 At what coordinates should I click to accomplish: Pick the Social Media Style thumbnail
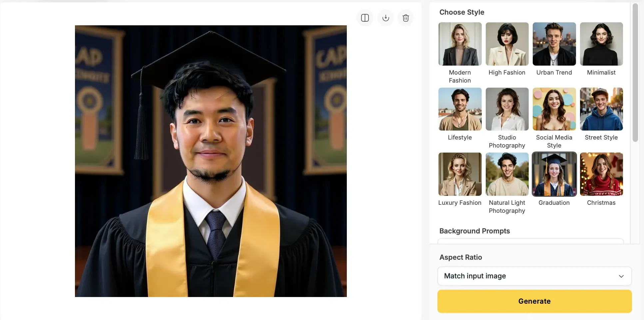click(x=554, y=109)
